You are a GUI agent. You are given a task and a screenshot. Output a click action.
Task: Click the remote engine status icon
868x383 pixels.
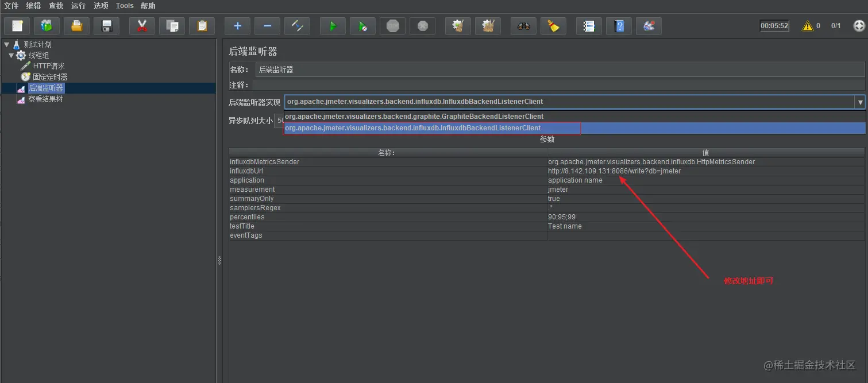point(859,26)
